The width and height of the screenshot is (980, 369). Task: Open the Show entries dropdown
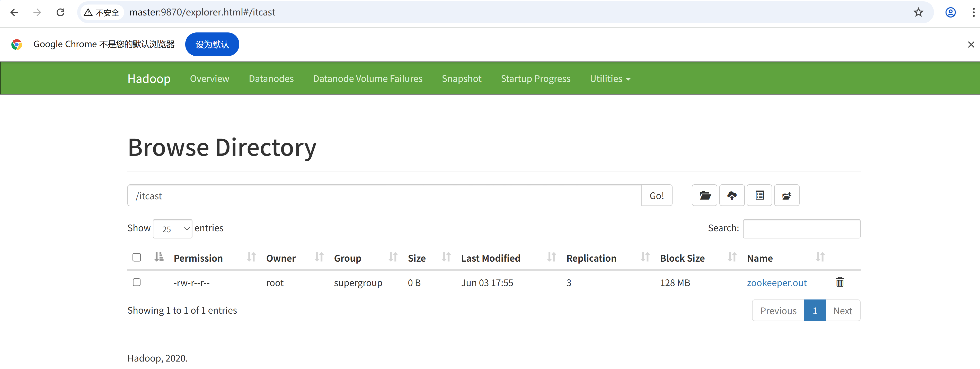point(172,229)
